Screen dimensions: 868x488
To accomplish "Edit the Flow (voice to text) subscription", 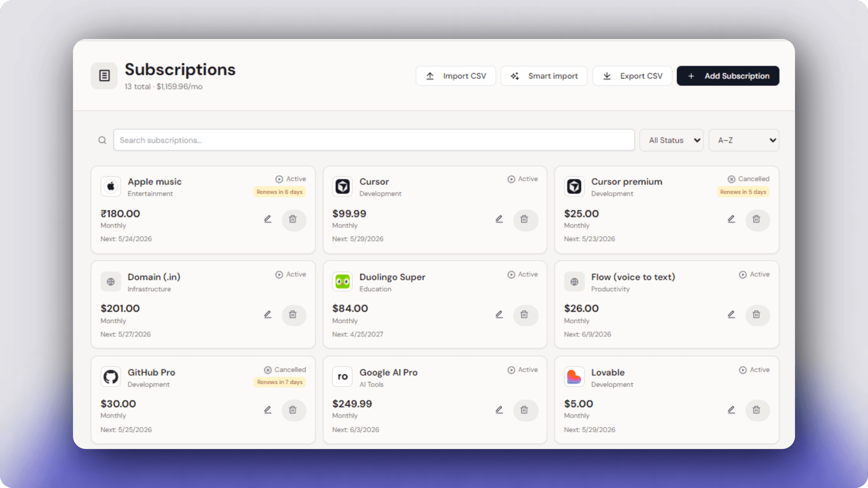I will (x=731, y=314).
